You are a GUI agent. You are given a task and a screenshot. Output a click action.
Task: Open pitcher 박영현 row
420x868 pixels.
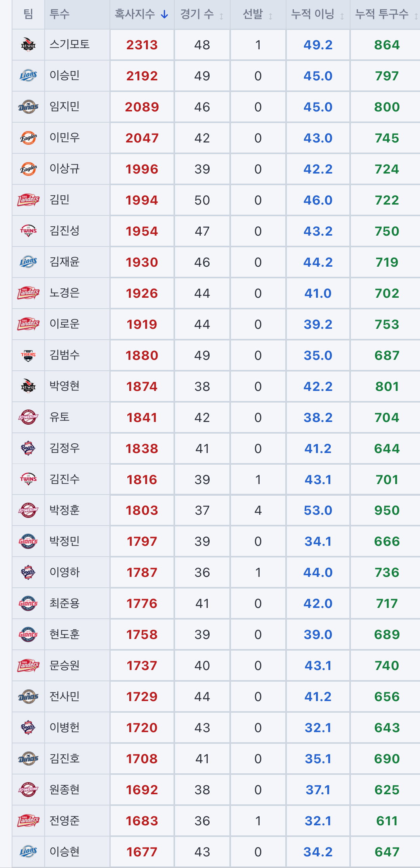coord(216,386)
